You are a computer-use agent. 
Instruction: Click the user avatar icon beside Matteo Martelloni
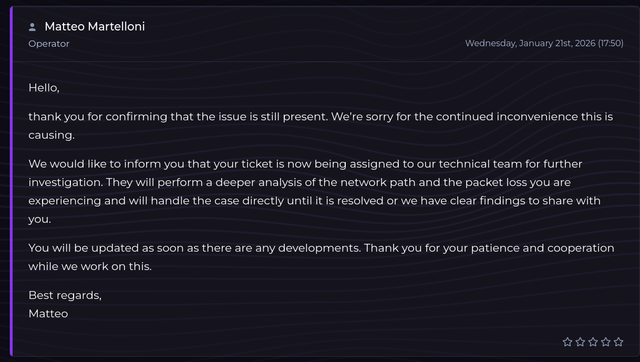[x=32, y=27]
